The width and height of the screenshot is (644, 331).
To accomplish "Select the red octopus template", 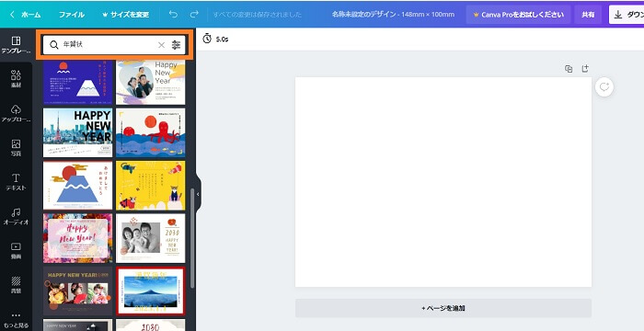I will (150, 132).
